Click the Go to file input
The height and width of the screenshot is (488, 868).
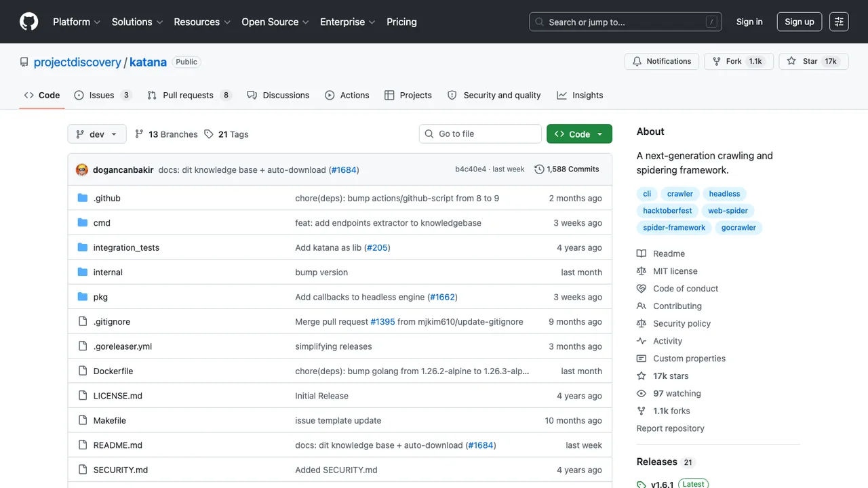[480, 134]
